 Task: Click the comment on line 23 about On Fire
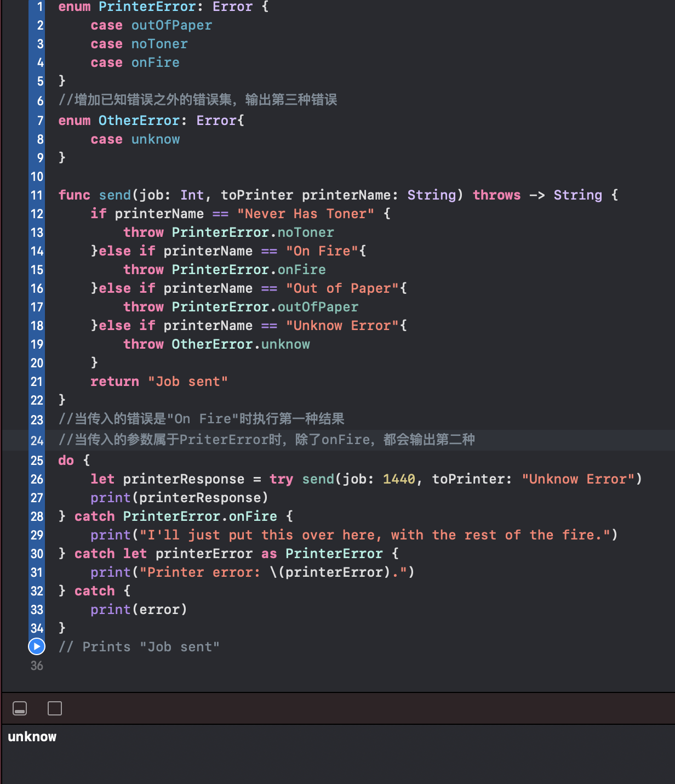[202, 419]
